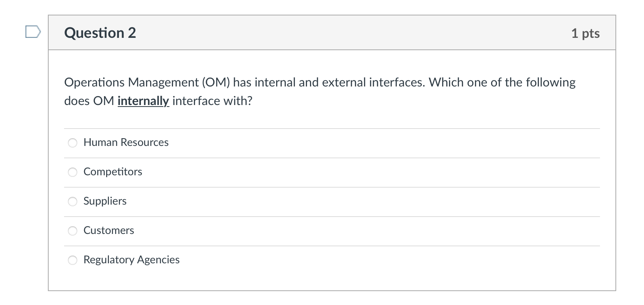This screenshot has height=305, width=644.
Task: Click the underlined word internally
Action: pos(143,101)
